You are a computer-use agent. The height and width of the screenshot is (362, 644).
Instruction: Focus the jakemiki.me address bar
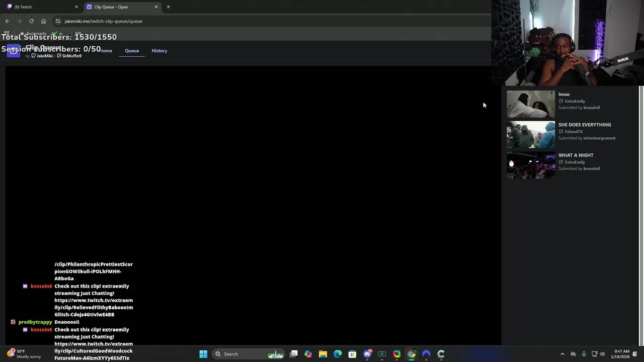coord(272,21)
